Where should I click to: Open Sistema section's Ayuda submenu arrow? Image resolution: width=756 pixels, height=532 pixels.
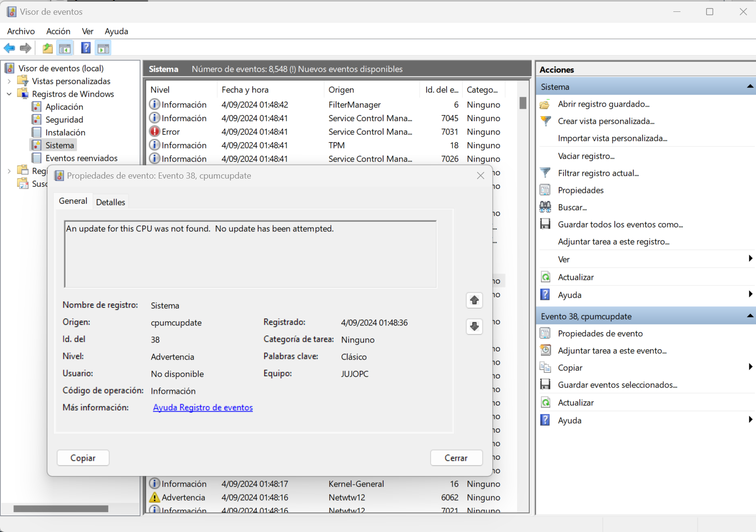coord(750,294)
